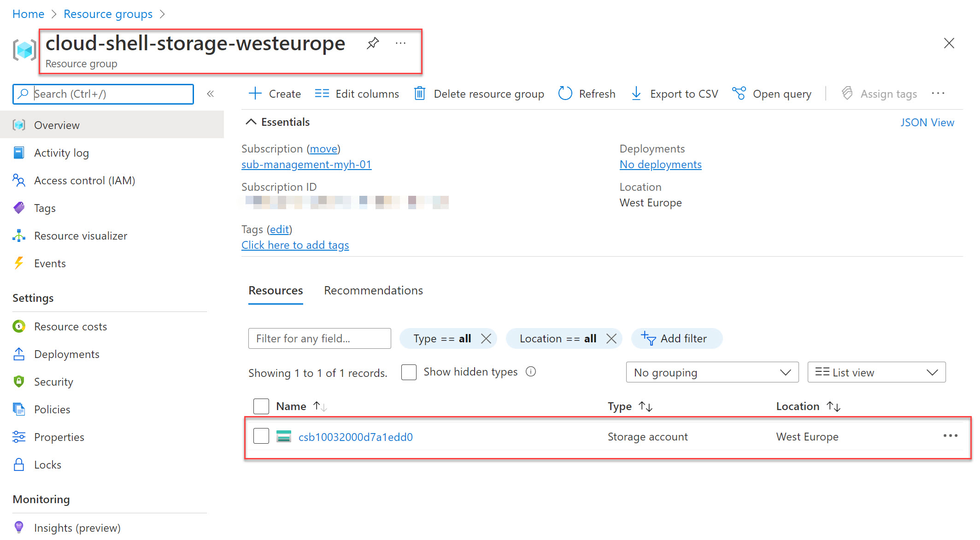980x540 pixels.
Task: Open the sub-management-myh-01 subscription link
Action: [306, 164]
